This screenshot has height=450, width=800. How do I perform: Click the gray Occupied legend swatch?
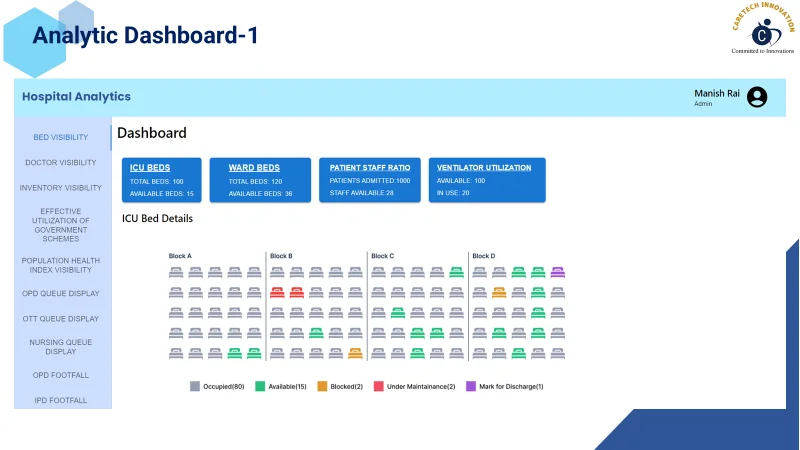point(195,386)
